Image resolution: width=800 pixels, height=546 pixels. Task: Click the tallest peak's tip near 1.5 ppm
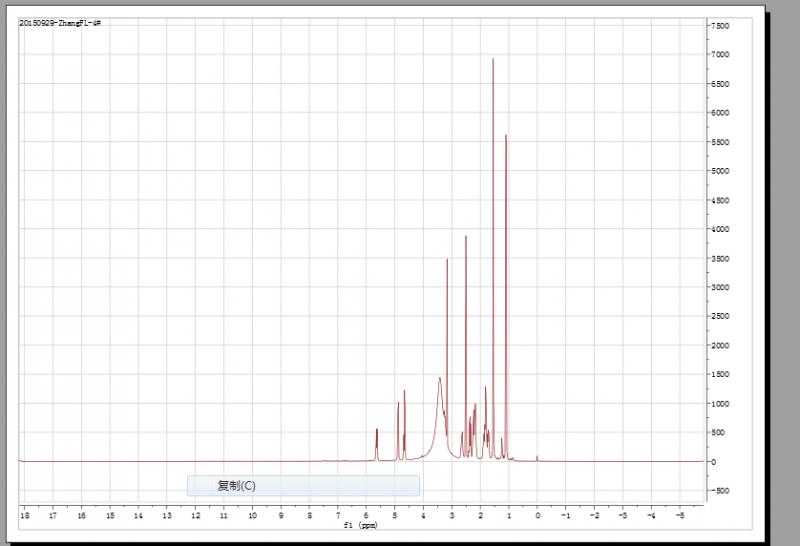click(x=493, y=60)
